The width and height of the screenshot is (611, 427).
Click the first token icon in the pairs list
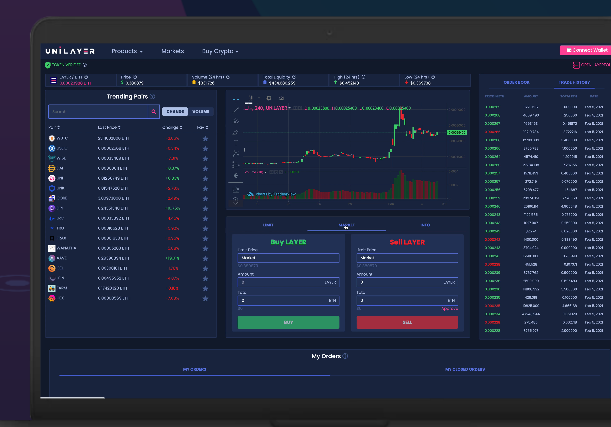click(52, 139)
